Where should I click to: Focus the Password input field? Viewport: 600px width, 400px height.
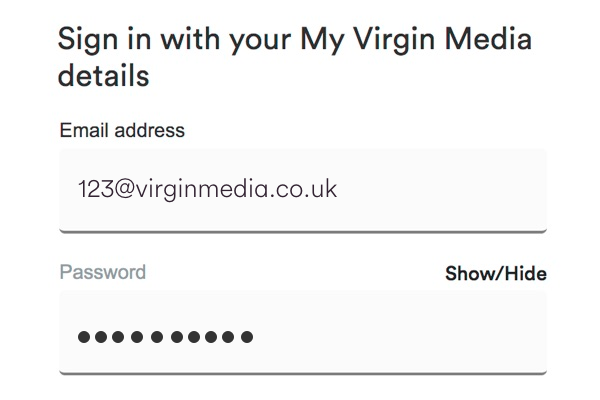303,332
